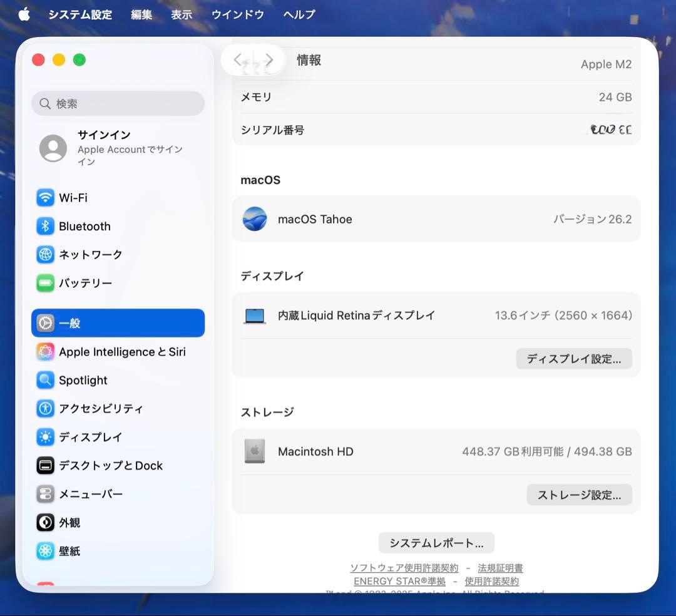This screenshot has height=616, width=676.
Task: Open the Wi-Fi settings section
Action: coord(71,198)
